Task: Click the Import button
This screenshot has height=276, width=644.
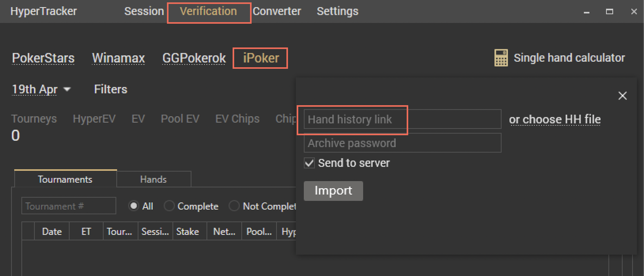Action: 333,191
